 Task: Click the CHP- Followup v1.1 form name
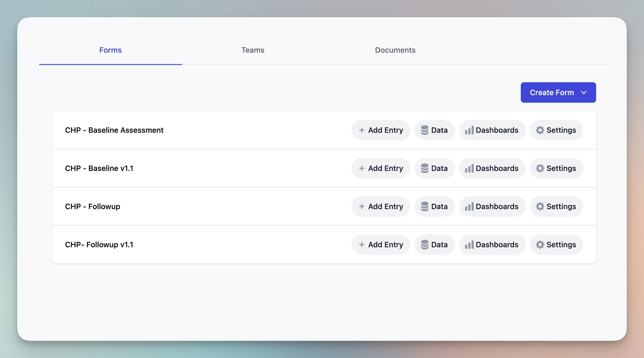99,245
